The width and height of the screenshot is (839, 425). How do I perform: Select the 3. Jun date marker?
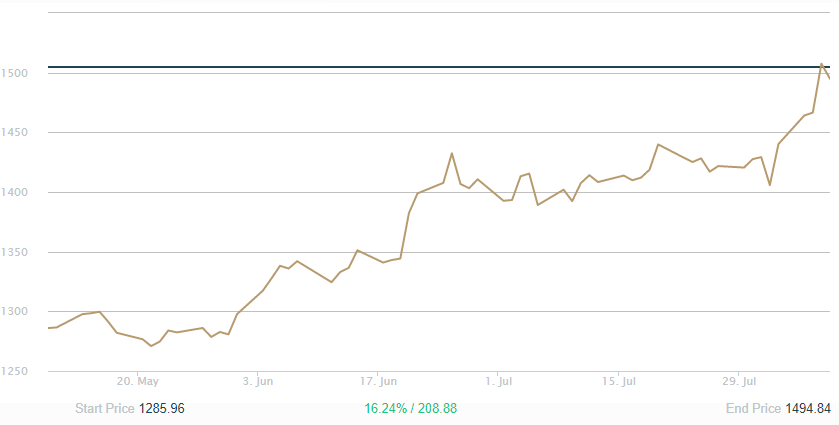pyautogui.click(x=258, y=381)
